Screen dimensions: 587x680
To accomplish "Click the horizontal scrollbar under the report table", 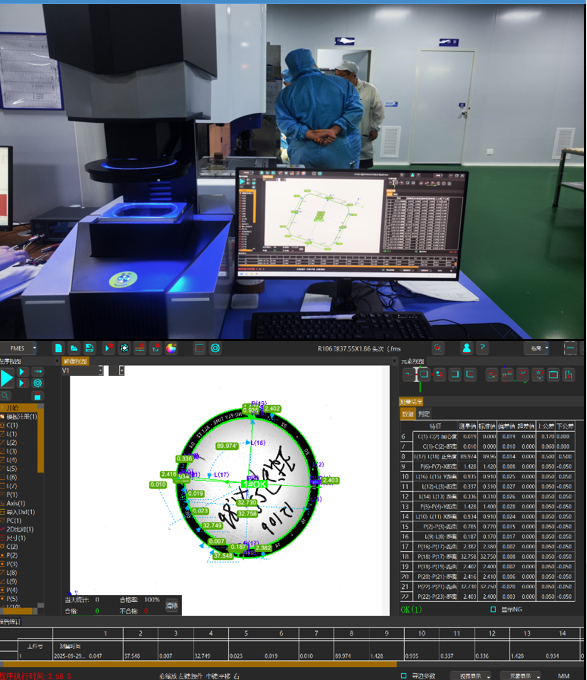I will pos(199,664).
